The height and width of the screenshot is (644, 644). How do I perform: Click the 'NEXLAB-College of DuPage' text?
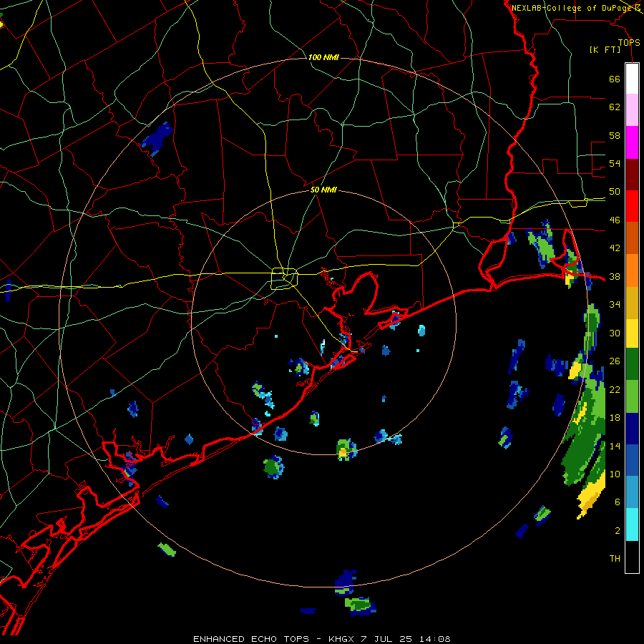pyautogui.click(x=571, y=8)
